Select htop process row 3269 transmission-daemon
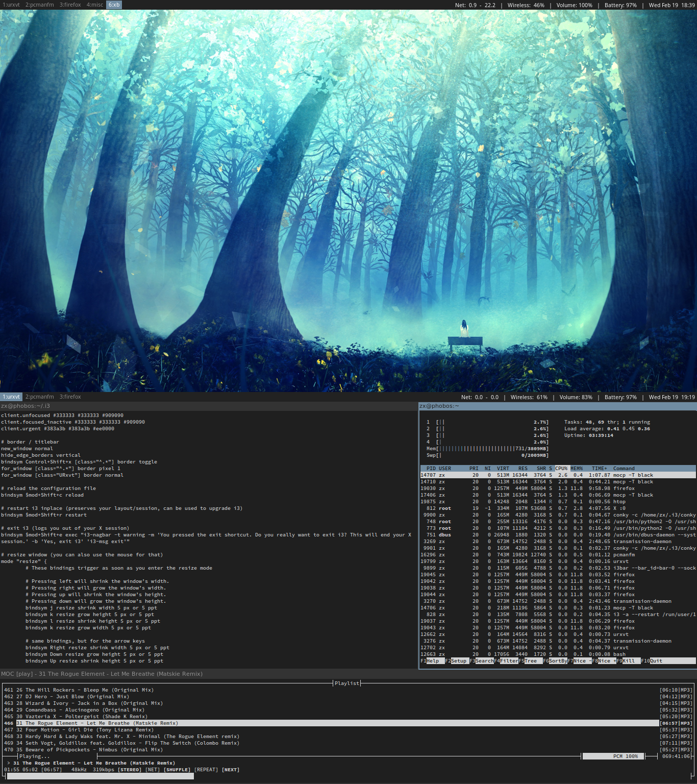 pyautogui.click(x=558, y=541)
